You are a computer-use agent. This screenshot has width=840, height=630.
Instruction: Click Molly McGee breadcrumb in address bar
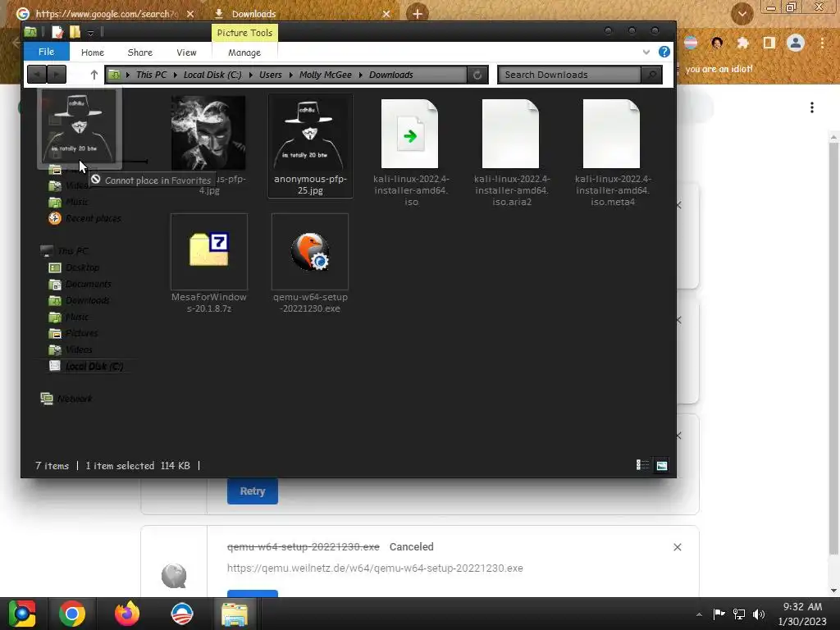pyautogui.click(x=325, y=75)
